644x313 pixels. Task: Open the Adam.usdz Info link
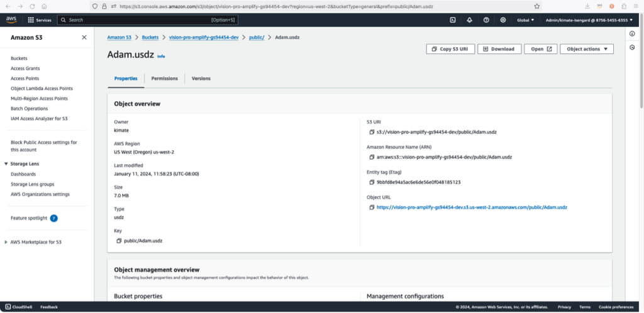tap(161, 57)
